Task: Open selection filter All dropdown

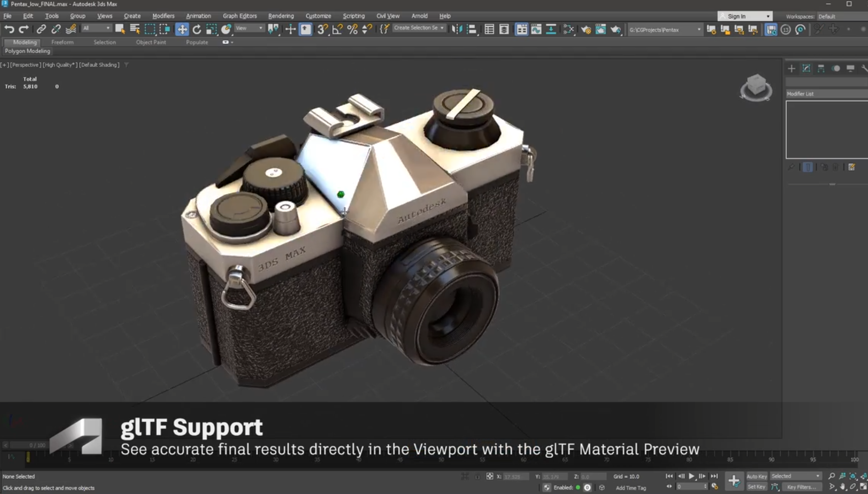Action: pyautogui.click(x=96, y=29)
